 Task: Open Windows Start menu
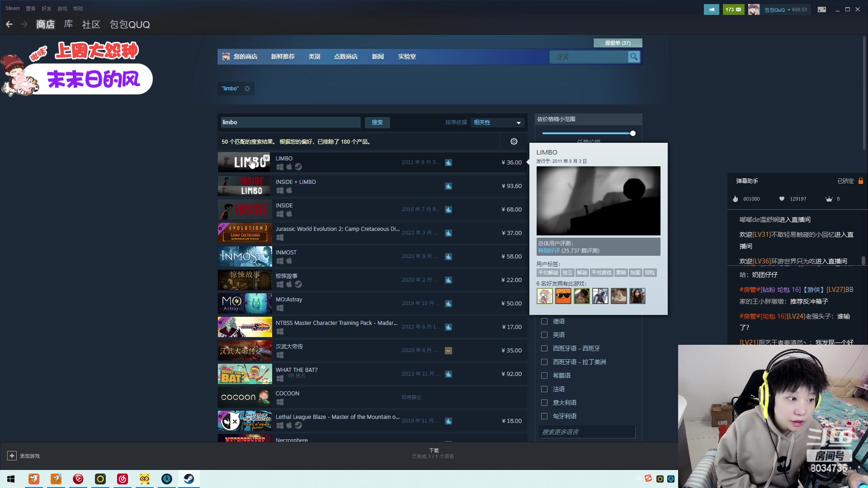11,479
